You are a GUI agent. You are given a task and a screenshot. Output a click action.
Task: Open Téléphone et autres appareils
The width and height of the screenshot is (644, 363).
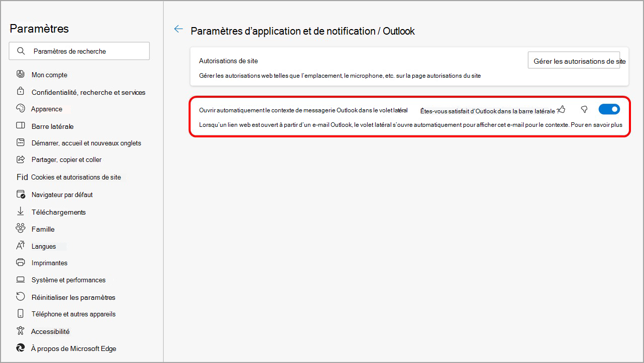pos(73,314)
